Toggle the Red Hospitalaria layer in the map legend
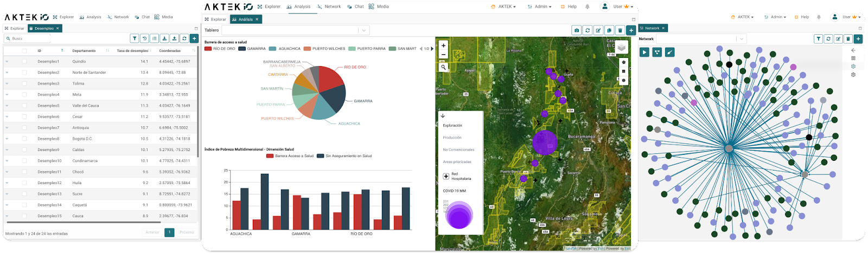 (446, 176)
